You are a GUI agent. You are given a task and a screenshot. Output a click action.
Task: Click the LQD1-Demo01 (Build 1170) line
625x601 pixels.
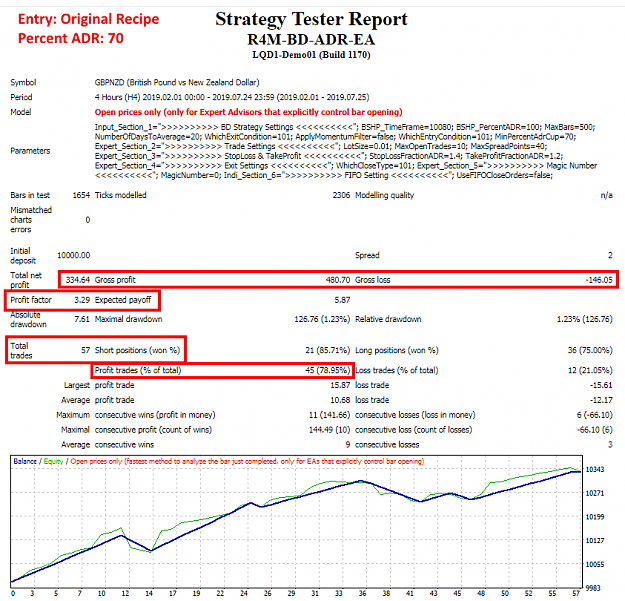311,55
